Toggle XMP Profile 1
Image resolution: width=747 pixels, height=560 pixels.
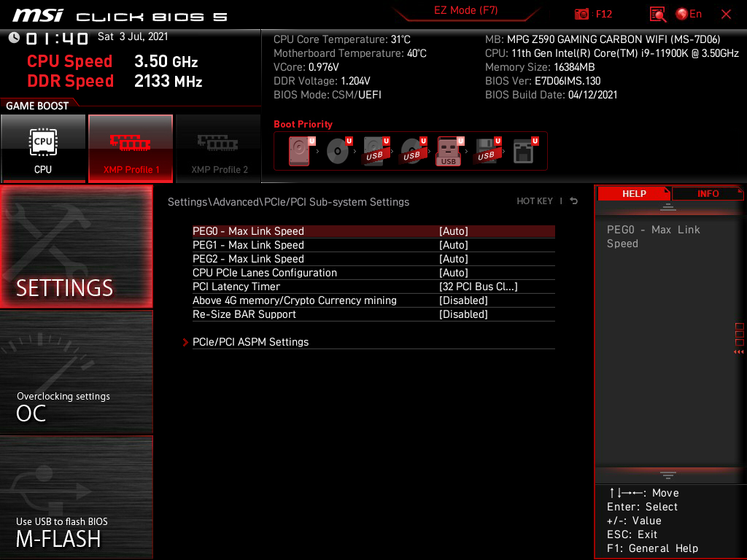[131, 148]
